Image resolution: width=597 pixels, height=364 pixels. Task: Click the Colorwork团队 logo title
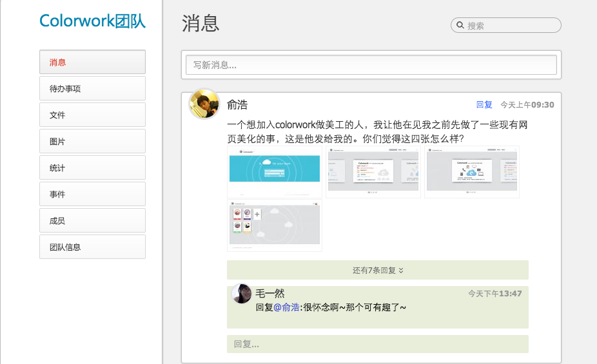[x=93, y=21]
